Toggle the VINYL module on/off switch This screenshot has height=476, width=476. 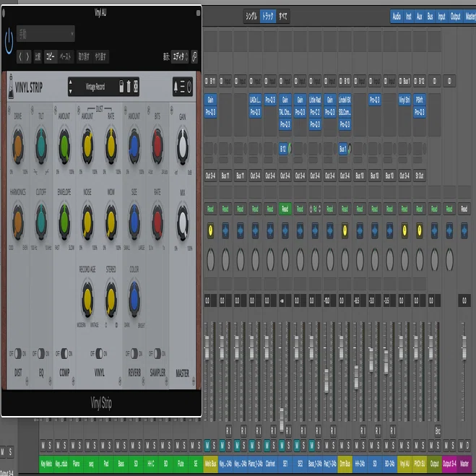pyautogui.click(x=99, y=354)
